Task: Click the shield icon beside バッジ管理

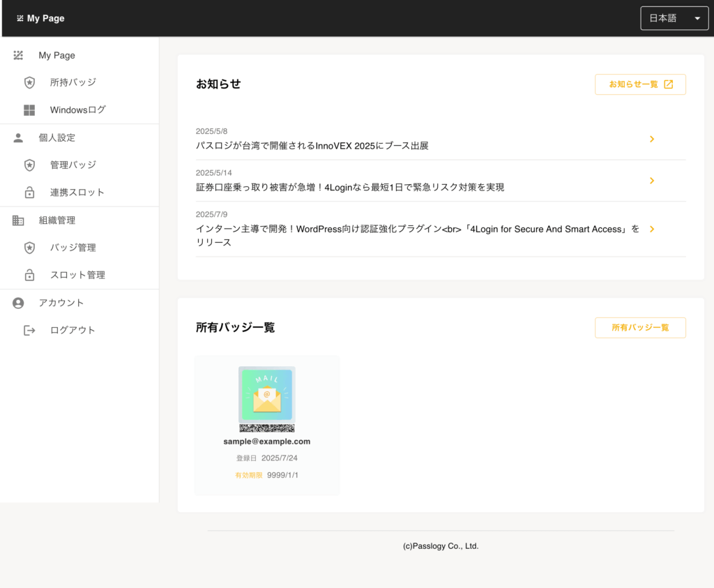Action: tap(29, 248)
